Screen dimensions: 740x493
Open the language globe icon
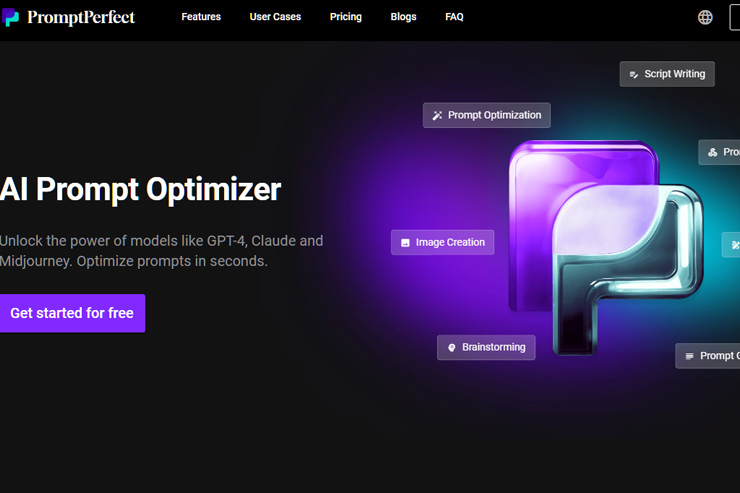pos(705,17)
